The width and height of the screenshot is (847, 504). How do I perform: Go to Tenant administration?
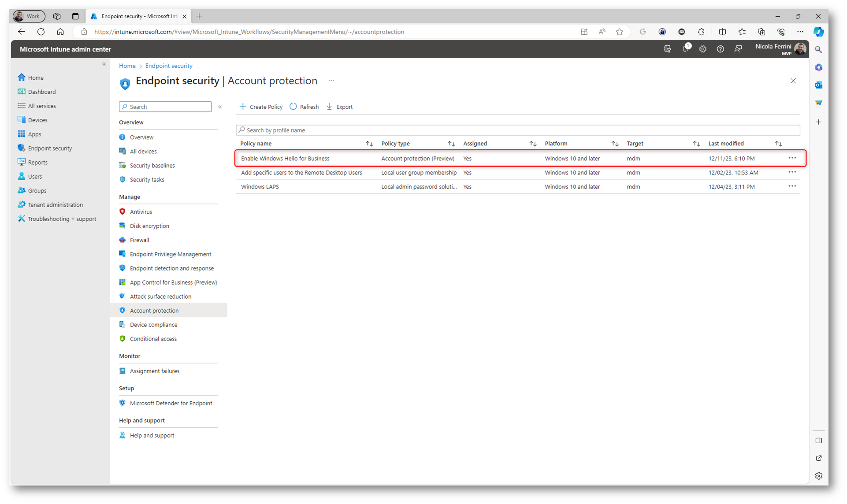[x=55, y=205]
